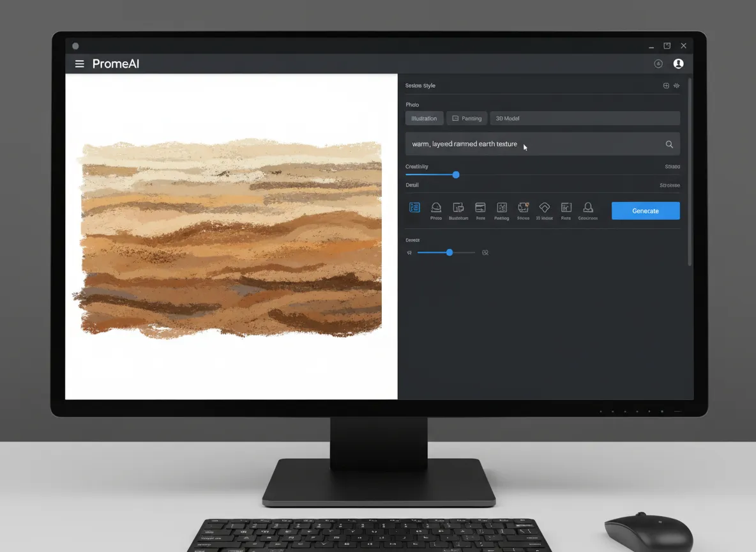The width and height of the screenshot is (756, 552).
Task: Open the hamburger menu beside PromeAI
Action: [x=80, y=64]
